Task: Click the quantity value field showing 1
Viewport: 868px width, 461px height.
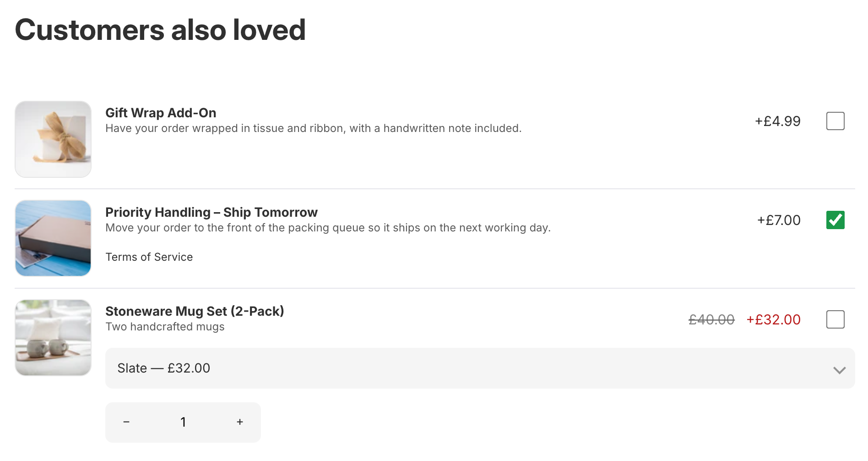Action: coord(183,422)
